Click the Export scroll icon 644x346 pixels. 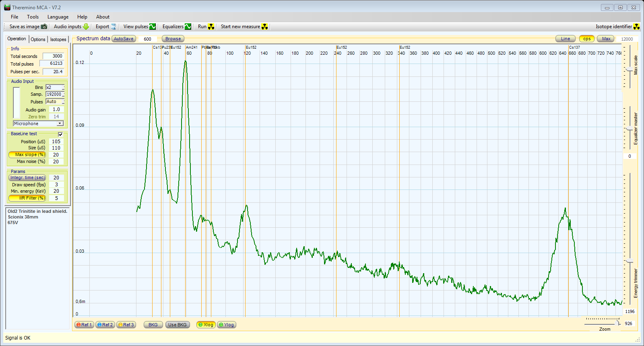coord(114,27)
